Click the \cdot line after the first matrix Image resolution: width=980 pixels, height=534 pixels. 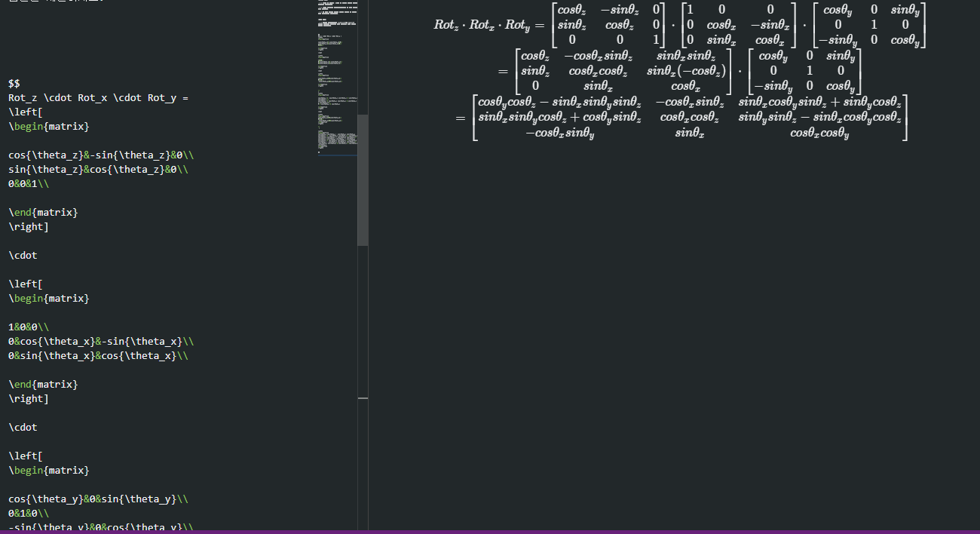coord(23,256)
